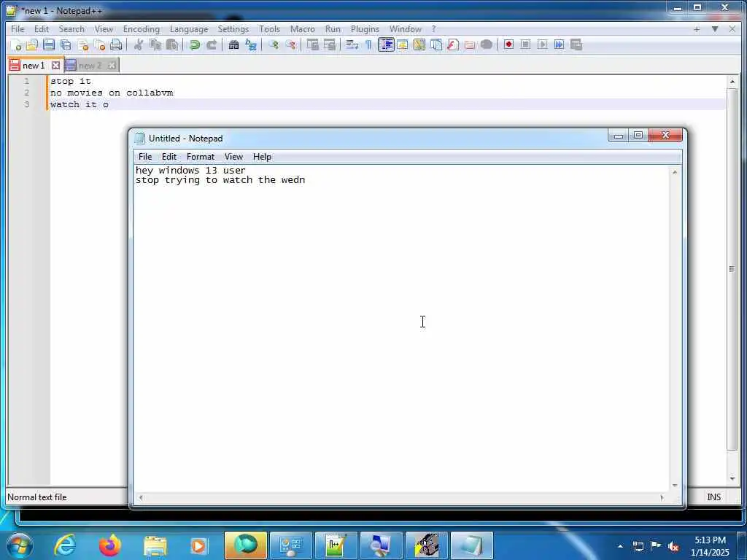This screenshot has width=747, height=560.
Task: Click the Zoom In toolbar icon
Action: [x=273, y=44]
